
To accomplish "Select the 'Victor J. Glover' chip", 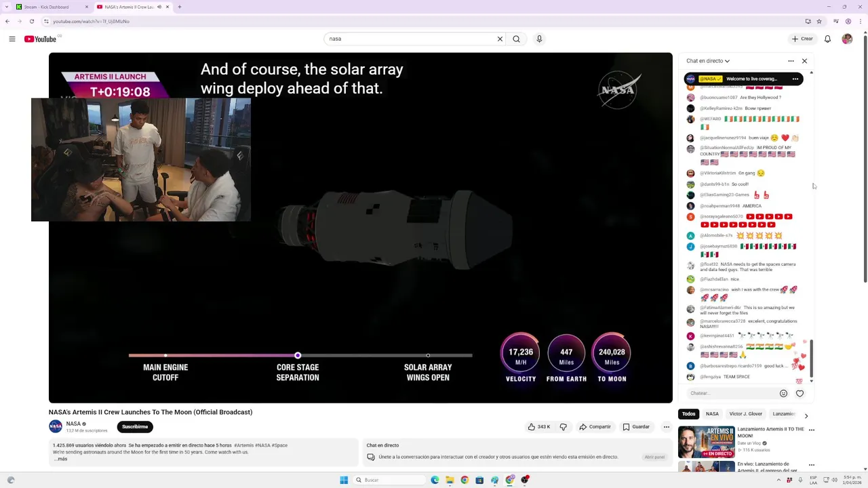I will point(746,414).
